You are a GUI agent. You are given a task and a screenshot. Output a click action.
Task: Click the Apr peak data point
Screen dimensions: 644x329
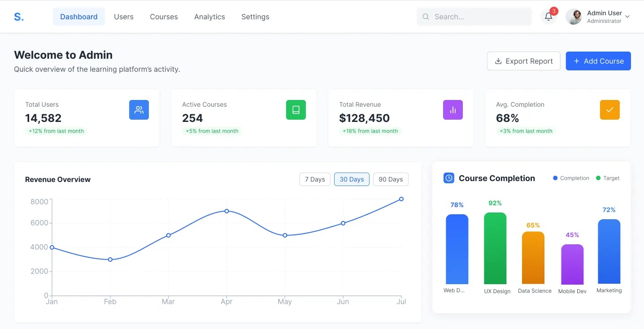226,211
